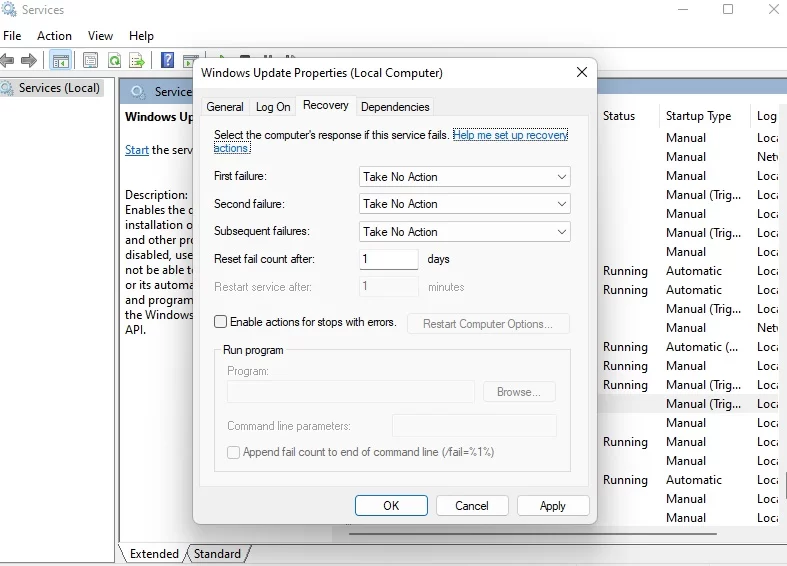Switch to the General tab

pyautogui.click(x=225, y=107)
